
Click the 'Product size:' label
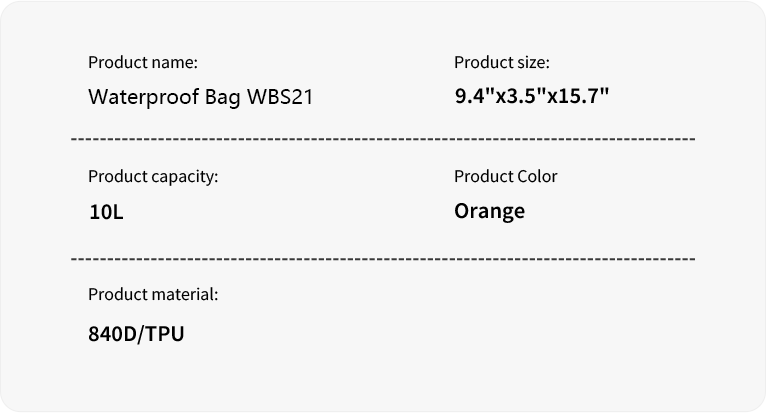tap(502, 63)
